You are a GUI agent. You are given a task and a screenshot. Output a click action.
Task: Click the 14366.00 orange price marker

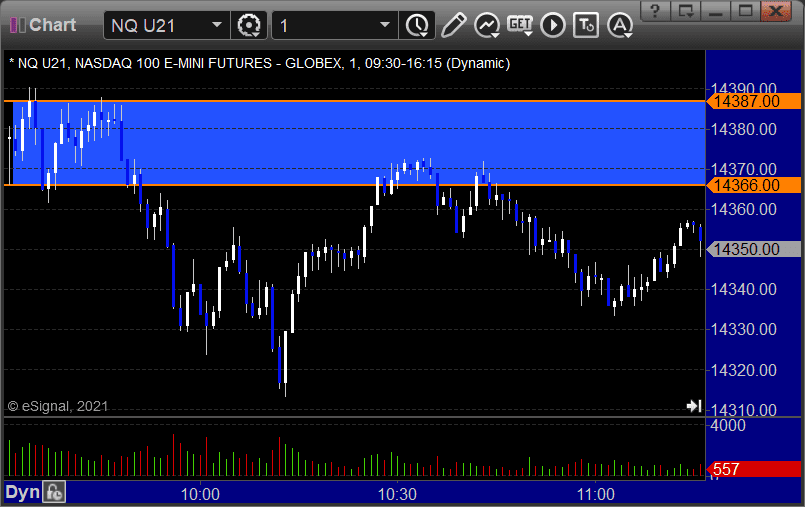[753, 185]
